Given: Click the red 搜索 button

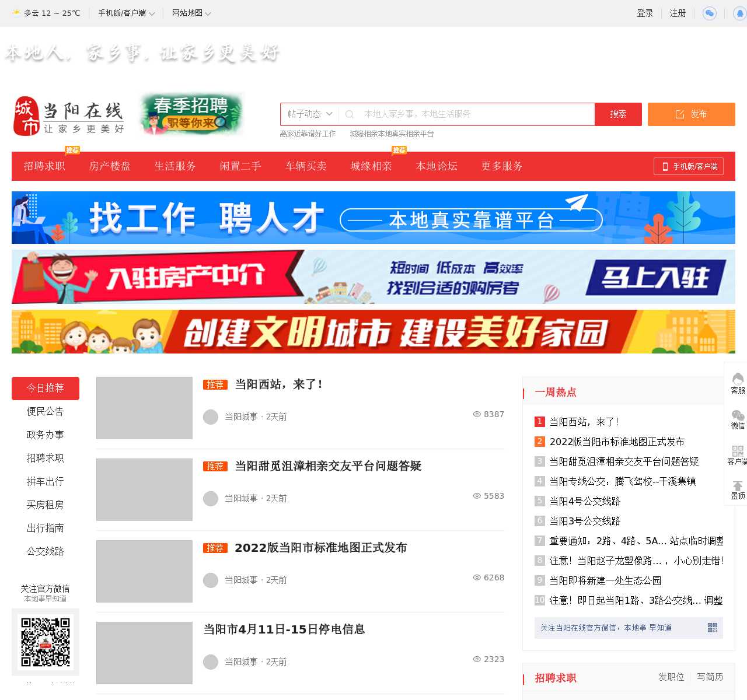Looking at the screenshot, I should [x=618, y=114].
